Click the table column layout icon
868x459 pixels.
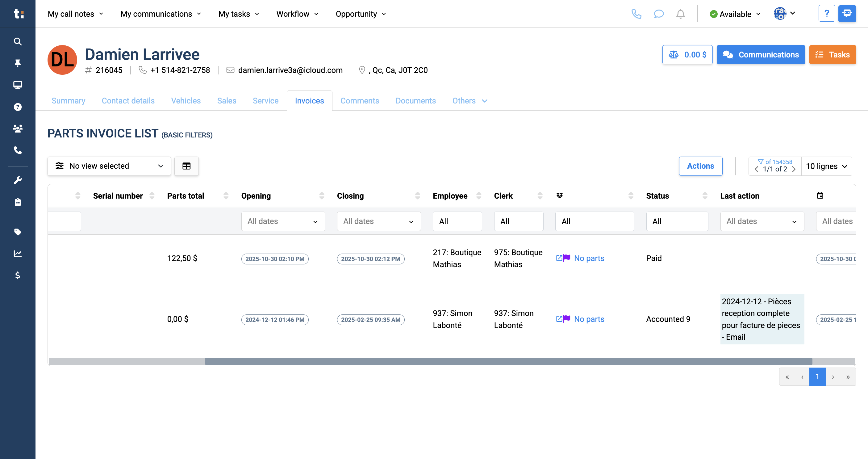pyautogui.click(x=186, y=166)
